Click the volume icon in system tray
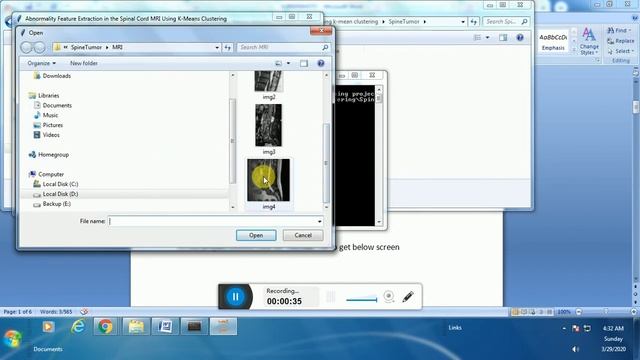Viewport: 640px width, 360px height. [575, 349]
